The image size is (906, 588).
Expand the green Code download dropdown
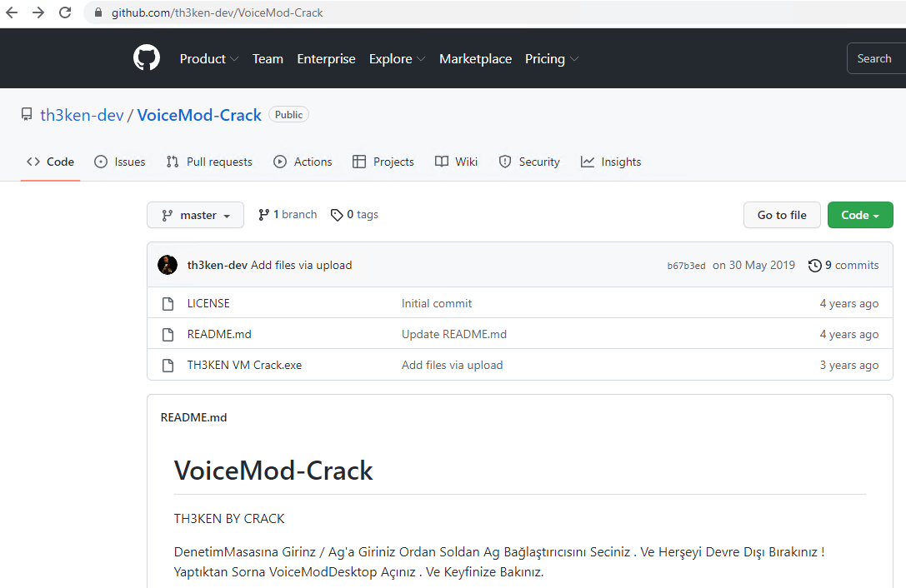860,215
